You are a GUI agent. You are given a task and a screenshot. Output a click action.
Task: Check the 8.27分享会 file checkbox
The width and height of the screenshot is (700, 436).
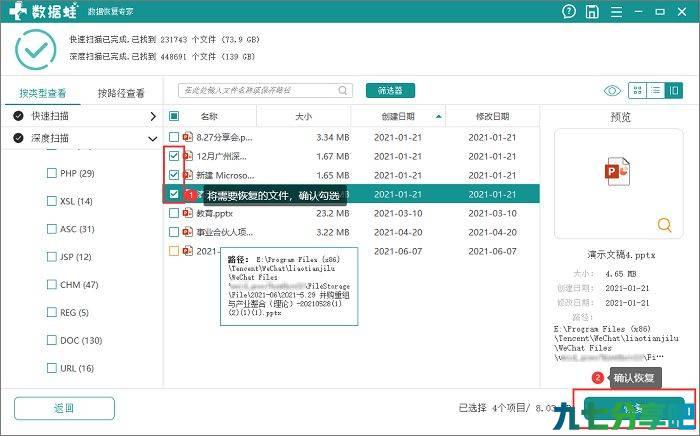coord(174,137)
